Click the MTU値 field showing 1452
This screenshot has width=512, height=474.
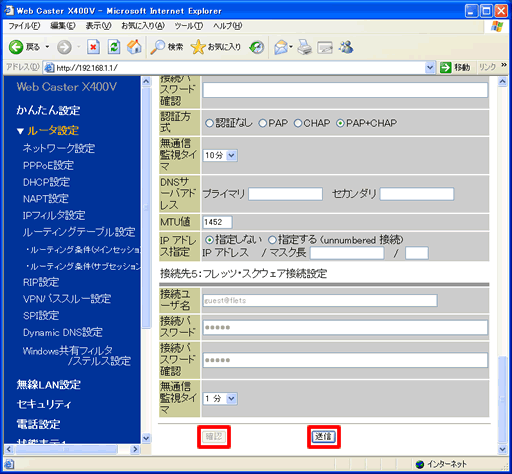tap(217, 222)
